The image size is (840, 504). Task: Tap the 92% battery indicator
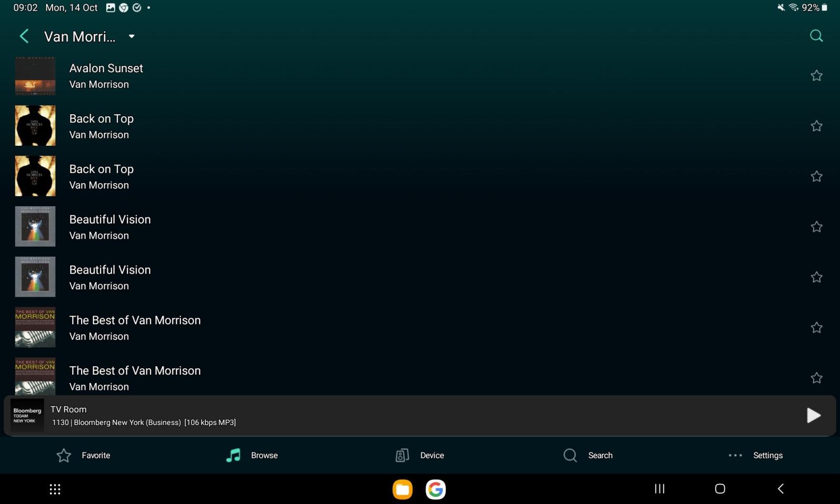pos(815,7)
